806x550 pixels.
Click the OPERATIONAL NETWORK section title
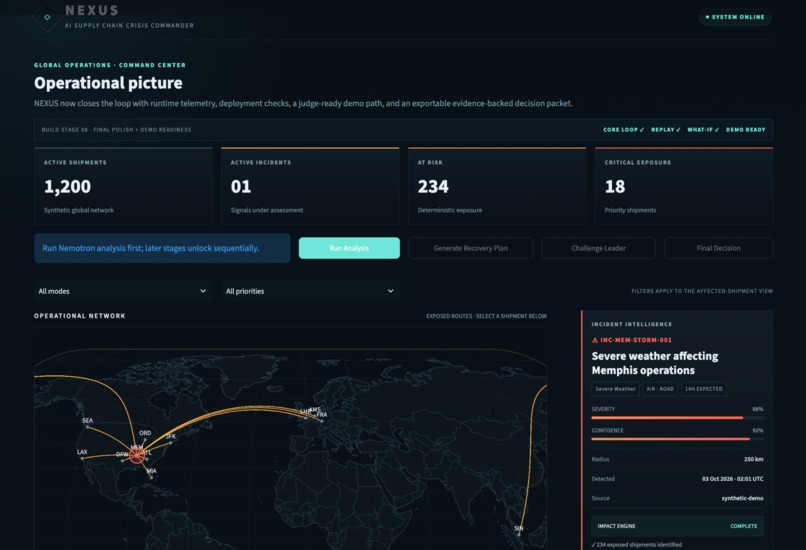80,316
